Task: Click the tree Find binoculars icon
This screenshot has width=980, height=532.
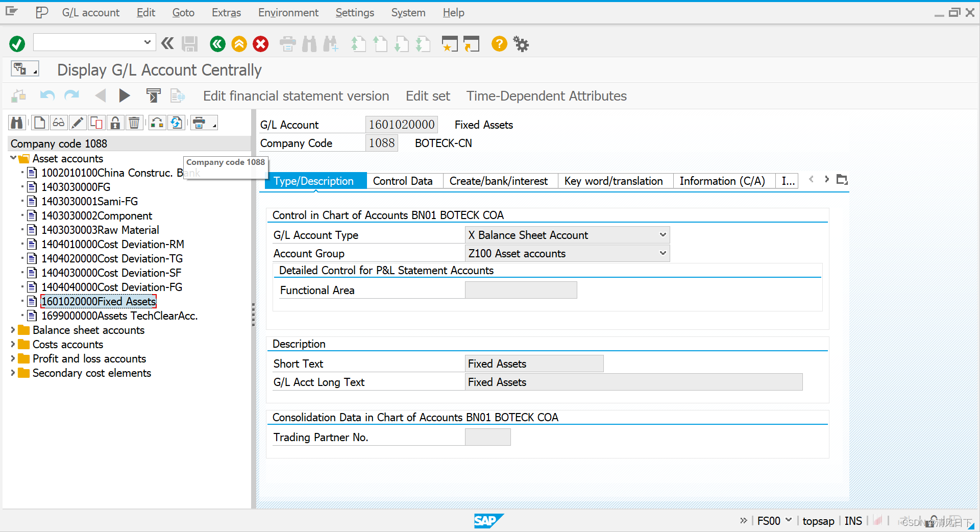Action: [x=17, y=123]
